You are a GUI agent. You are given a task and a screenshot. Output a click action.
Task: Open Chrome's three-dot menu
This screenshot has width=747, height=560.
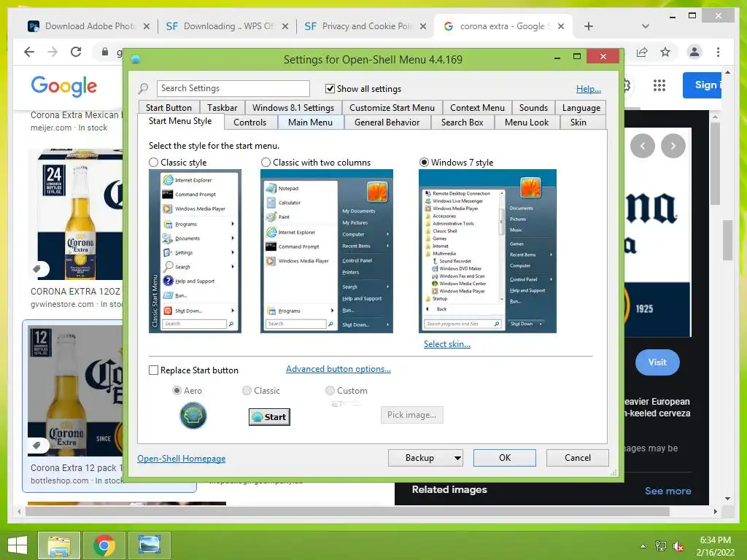click(x=718, y=52)
